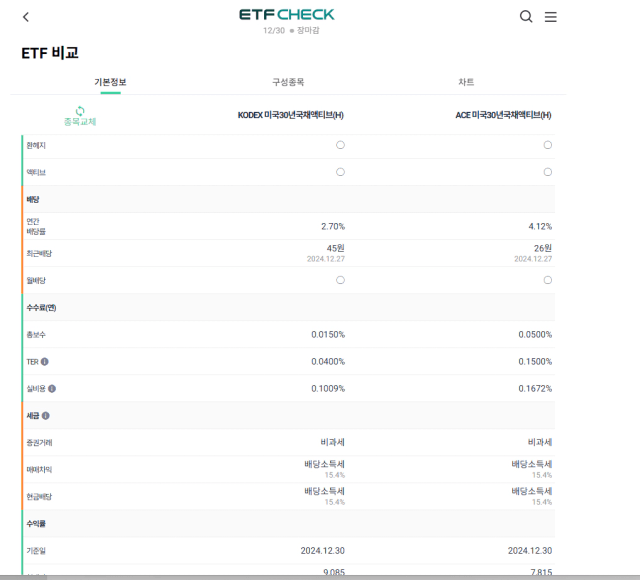Click the ACE 기준일 value 2024.12.30

pos(530,551)
